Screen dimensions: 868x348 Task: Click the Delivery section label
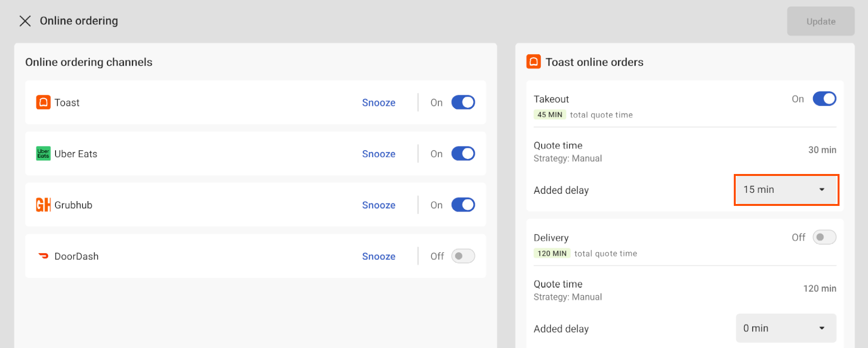(551, 238)
